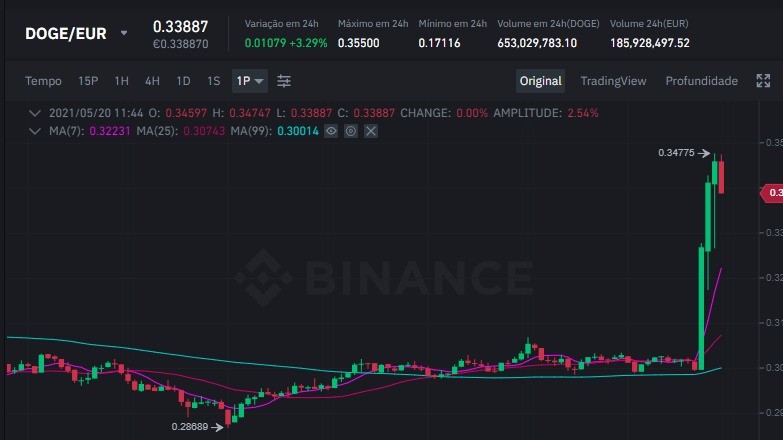Click the red current price tag
Viewport: 783px width, 440px height.
[772, 193]
